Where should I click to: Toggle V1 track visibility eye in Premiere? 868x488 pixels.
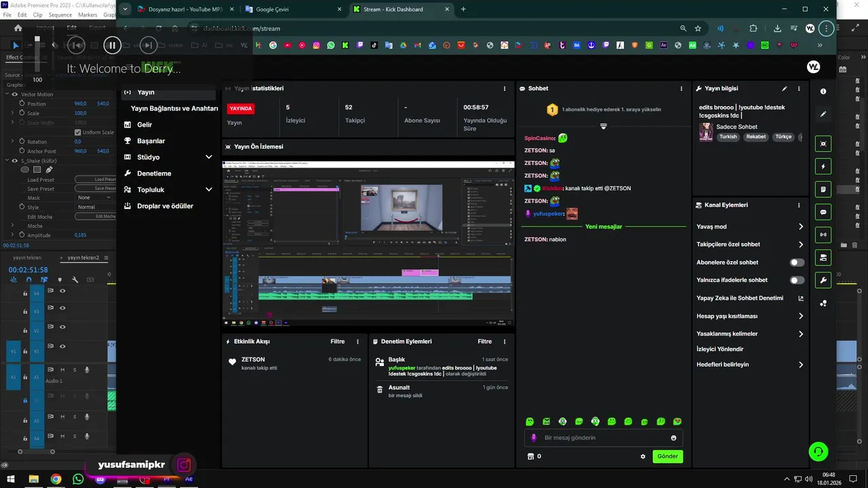click(62, 346)
